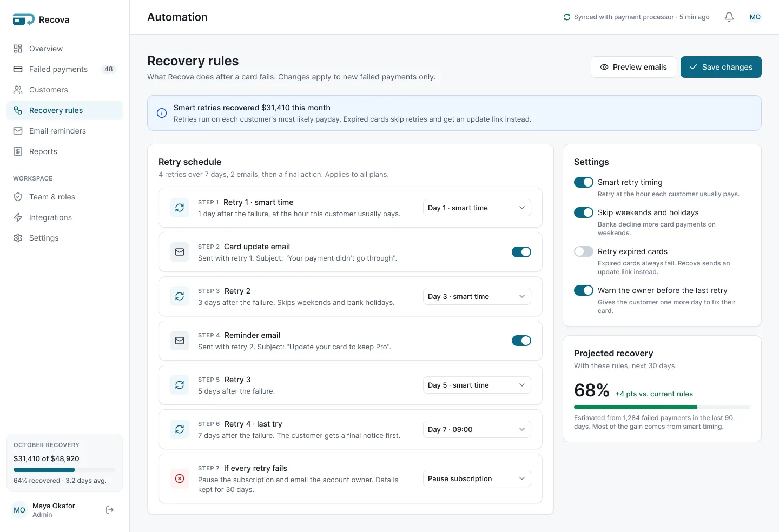Click the MO avatar in the top bar

point(755,17)
